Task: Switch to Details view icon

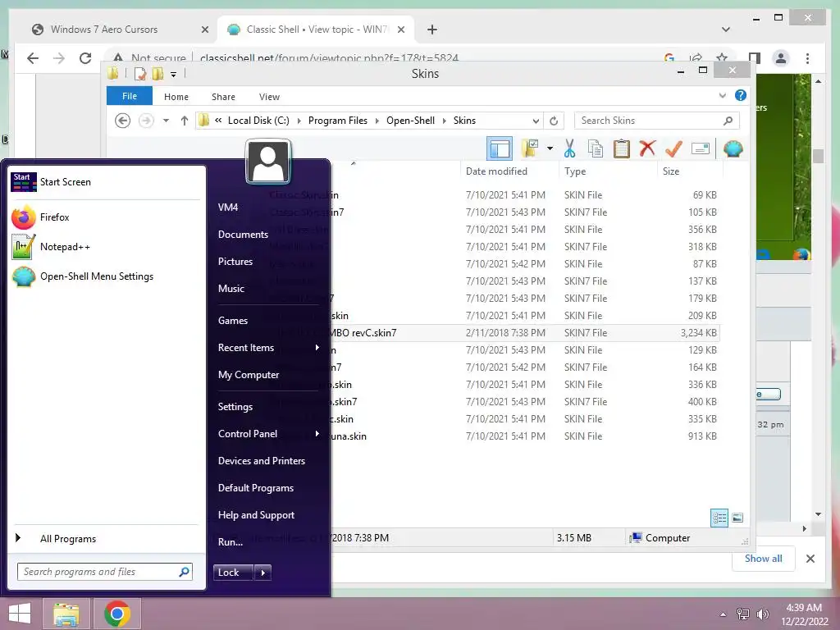Action: click(719, 518)
